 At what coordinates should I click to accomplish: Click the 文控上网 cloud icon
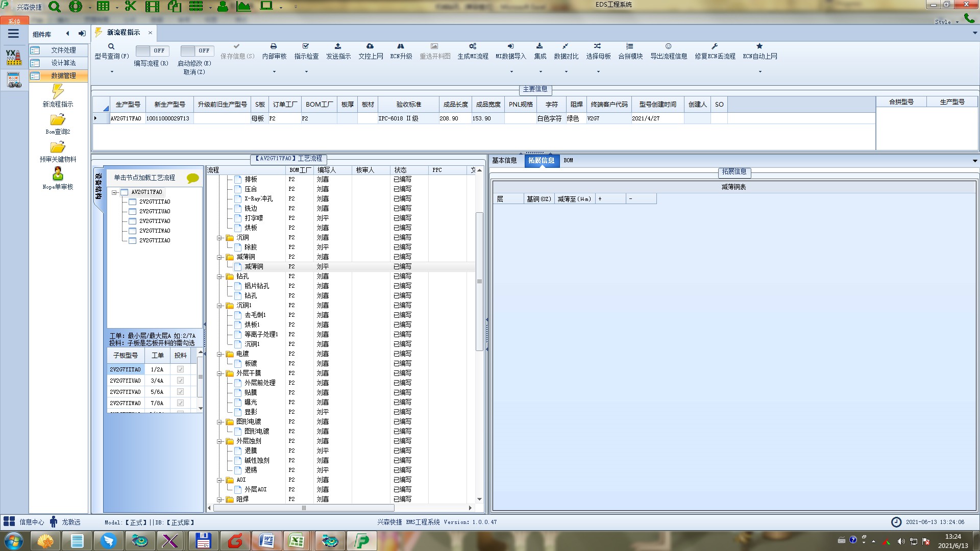tap(370, 46)
